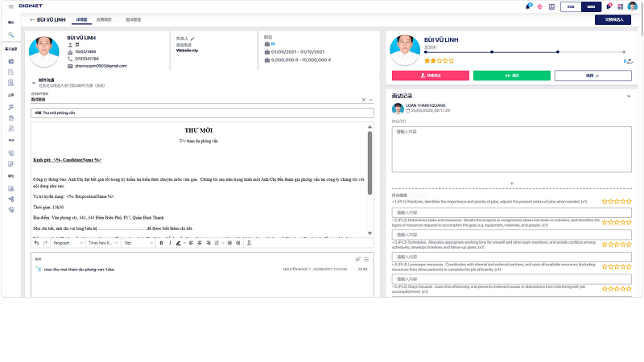Click candidate photo in left profile card
This screenshot has width=644, height=362.
[x=44, y=51]
